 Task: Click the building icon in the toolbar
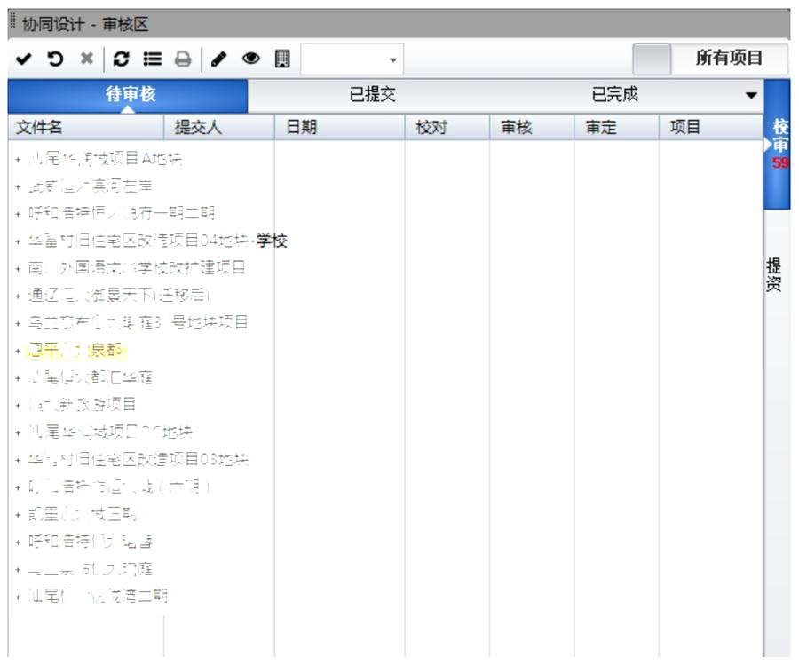(282, 59)
